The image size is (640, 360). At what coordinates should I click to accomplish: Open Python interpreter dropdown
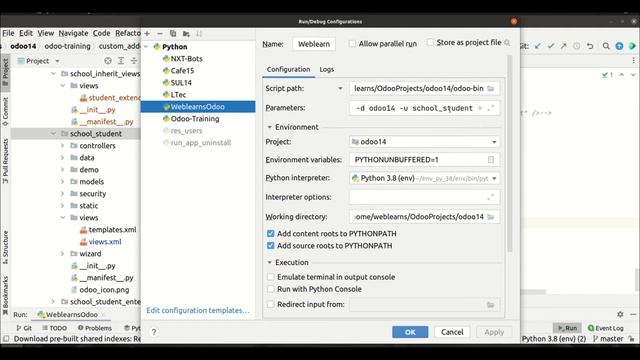coord(424,178)
